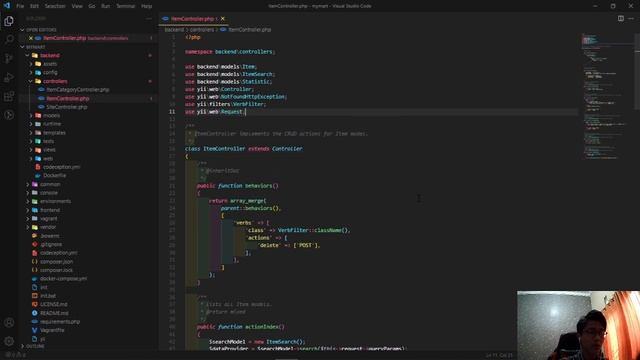Open the Run menu
Screen dimensions: 640x360
[x=105, y=6]
